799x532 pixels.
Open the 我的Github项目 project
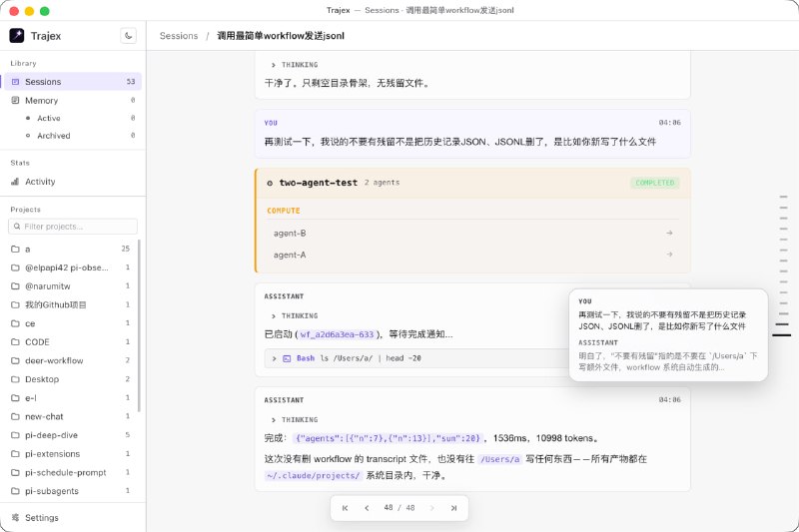tap(71, 304)
